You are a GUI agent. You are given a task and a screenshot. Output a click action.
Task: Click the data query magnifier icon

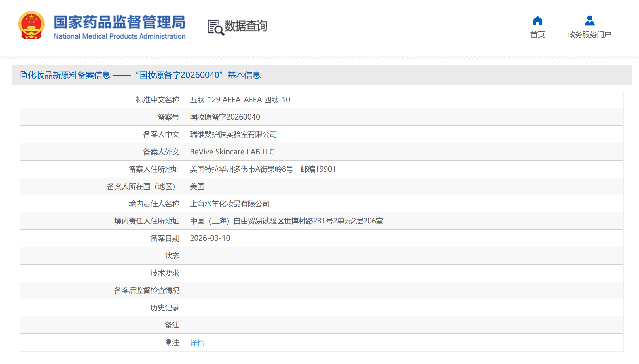click(x=215, y=27)
